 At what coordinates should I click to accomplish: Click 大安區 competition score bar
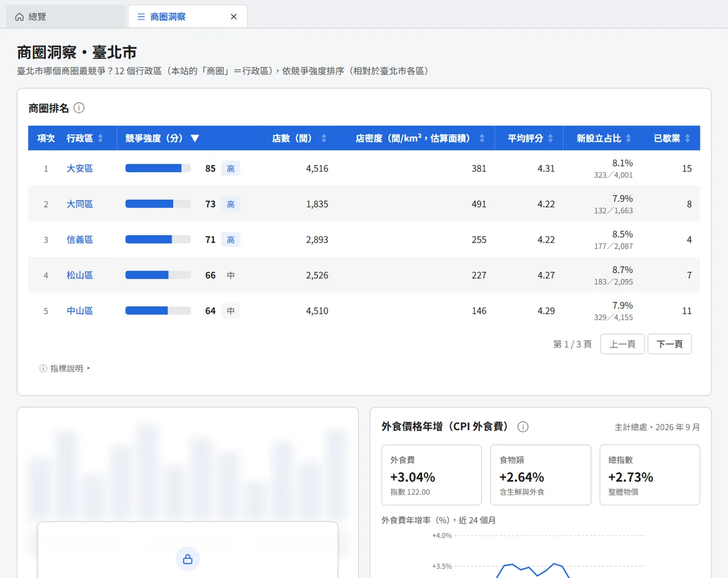158,169
